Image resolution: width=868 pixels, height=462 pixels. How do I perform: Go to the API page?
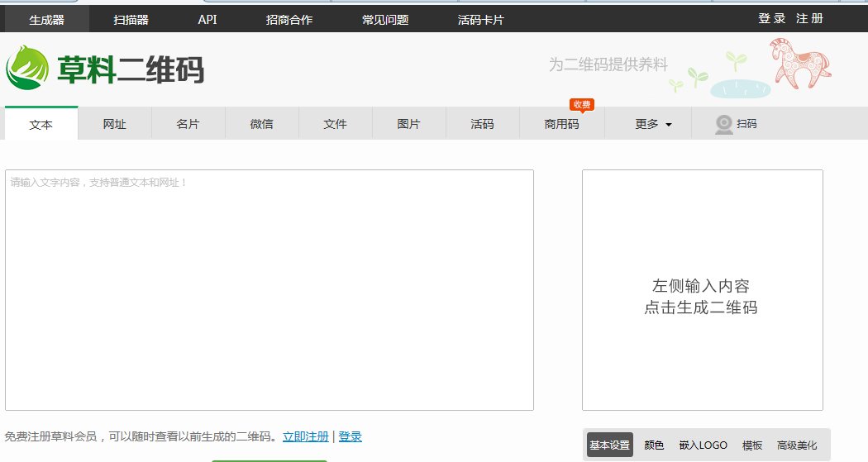pos(207,19)
